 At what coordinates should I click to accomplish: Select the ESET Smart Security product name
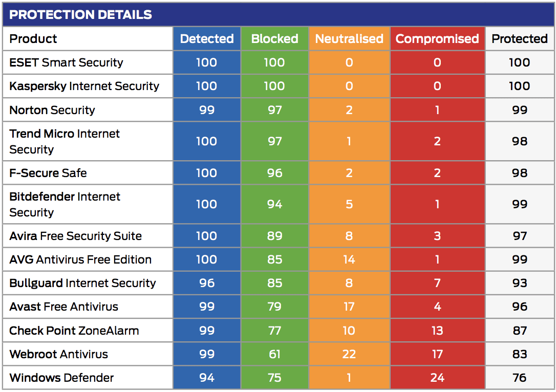tap(67, 62)
